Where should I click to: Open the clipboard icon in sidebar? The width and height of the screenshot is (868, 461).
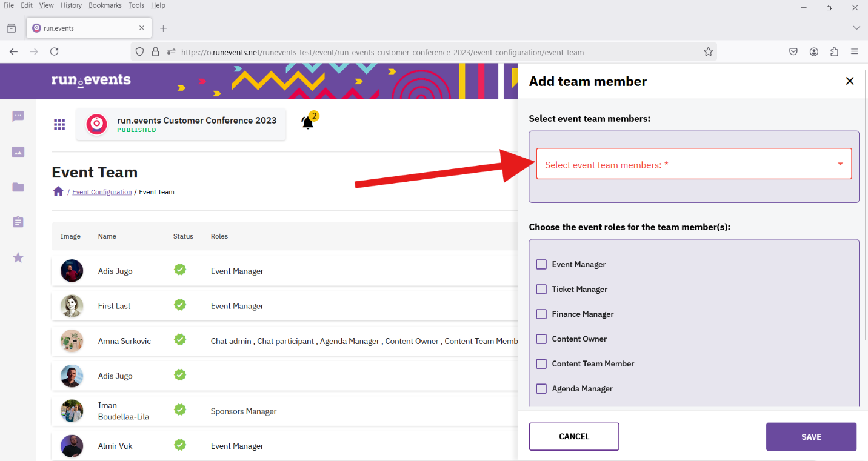[18, 222]
